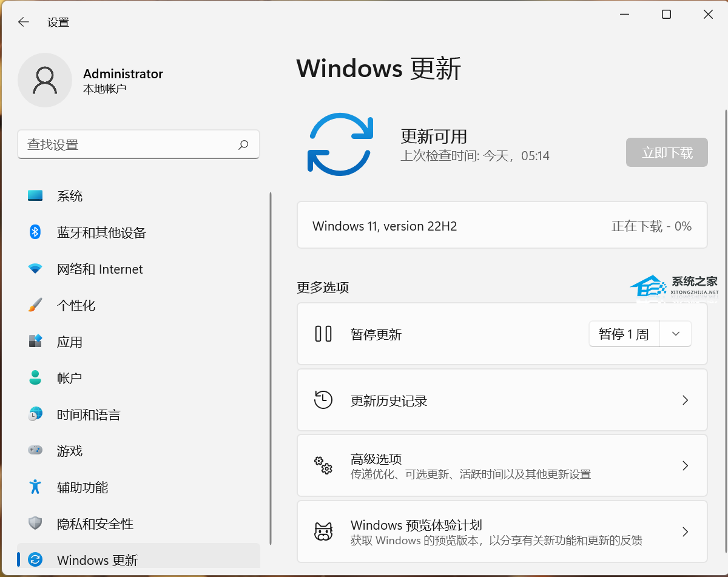Minimize the Settings window
Viewport: 728px width, 577px height.
624,15
